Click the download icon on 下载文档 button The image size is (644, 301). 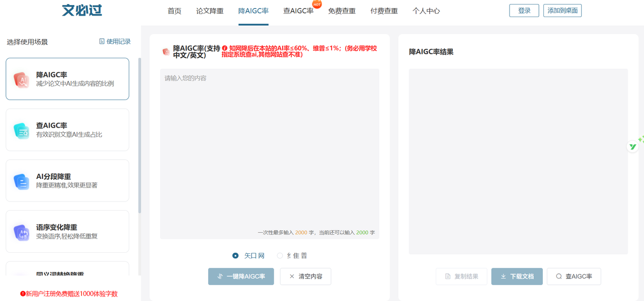click(x=503, y=276)
